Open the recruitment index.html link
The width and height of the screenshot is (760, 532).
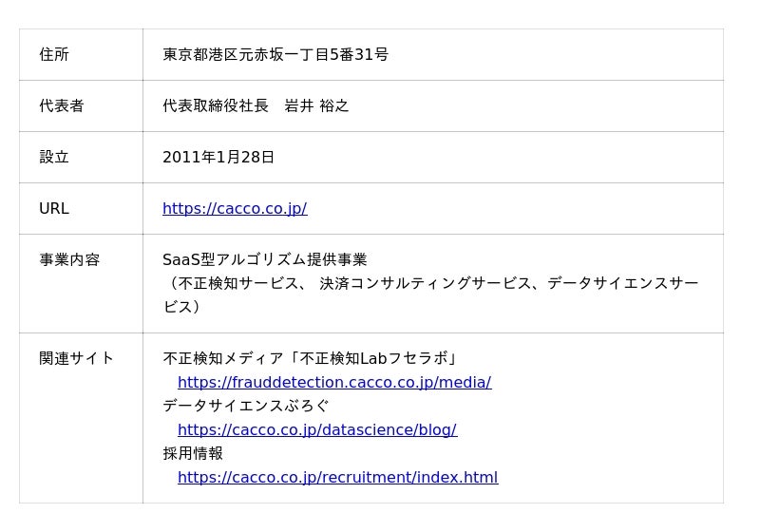click(337, 478)
